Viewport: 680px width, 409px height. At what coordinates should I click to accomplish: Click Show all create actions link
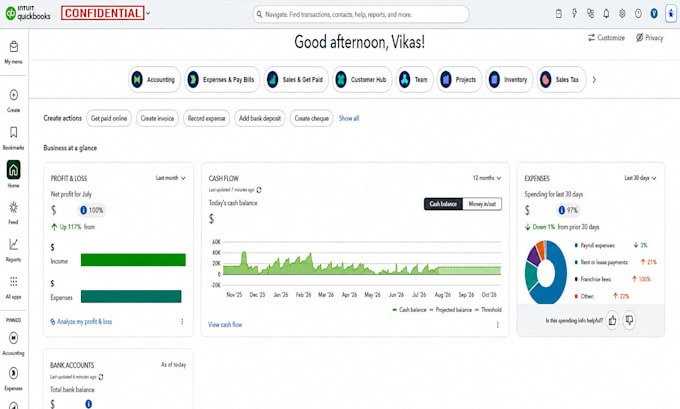click(x=349, y=118)
